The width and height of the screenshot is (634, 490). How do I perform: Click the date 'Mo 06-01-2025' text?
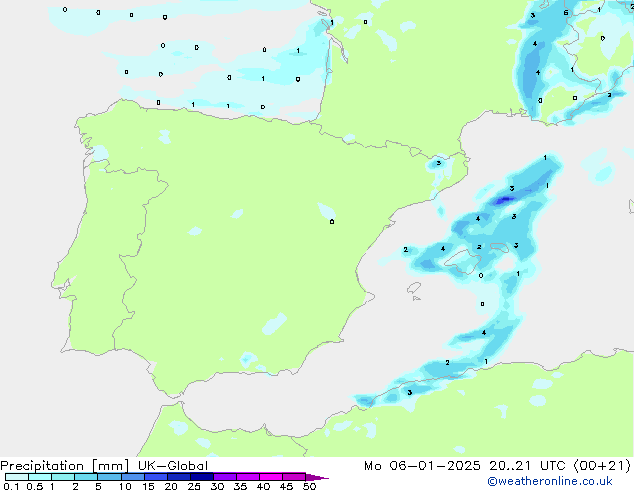(x=422, y=466)
